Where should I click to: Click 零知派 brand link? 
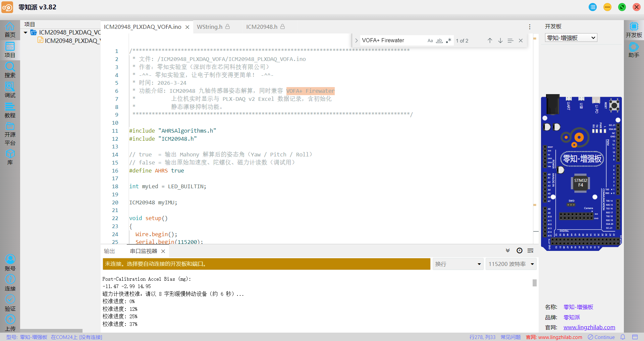pos(572,317)
